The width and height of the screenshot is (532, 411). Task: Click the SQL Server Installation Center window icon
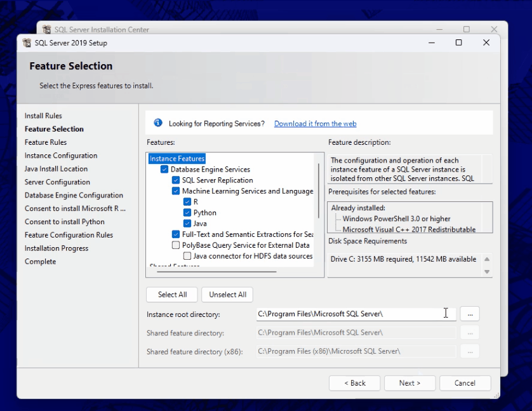tap(47, 29)
